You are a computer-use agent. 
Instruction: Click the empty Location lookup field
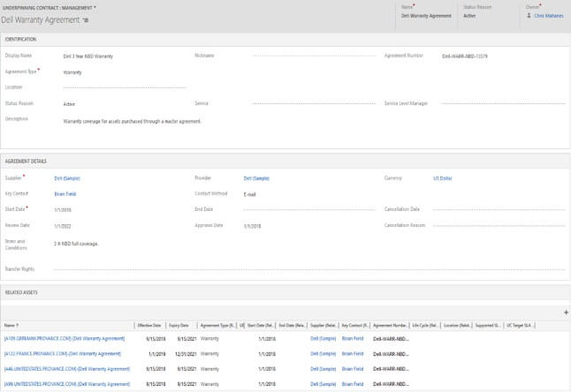pyautogui.click(x=126, y=87)
